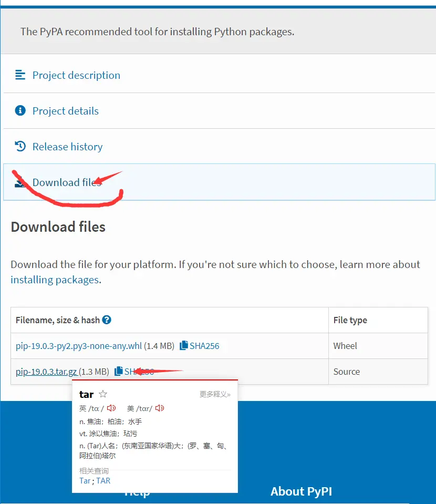The width and height of the screenshot is (436, 504).
Task: Open the Project details tab
Action: [x=65, y=111]
